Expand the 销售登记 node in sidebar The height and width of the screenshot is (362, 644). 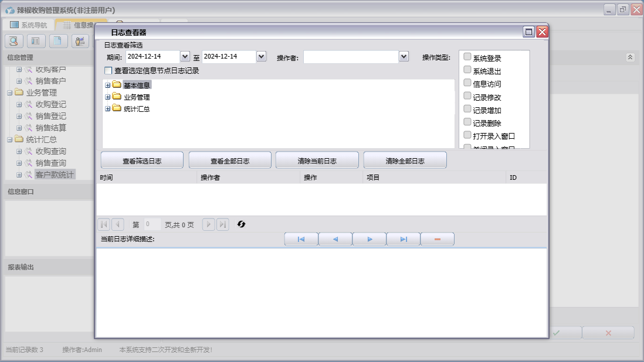(x=19, y=117)
